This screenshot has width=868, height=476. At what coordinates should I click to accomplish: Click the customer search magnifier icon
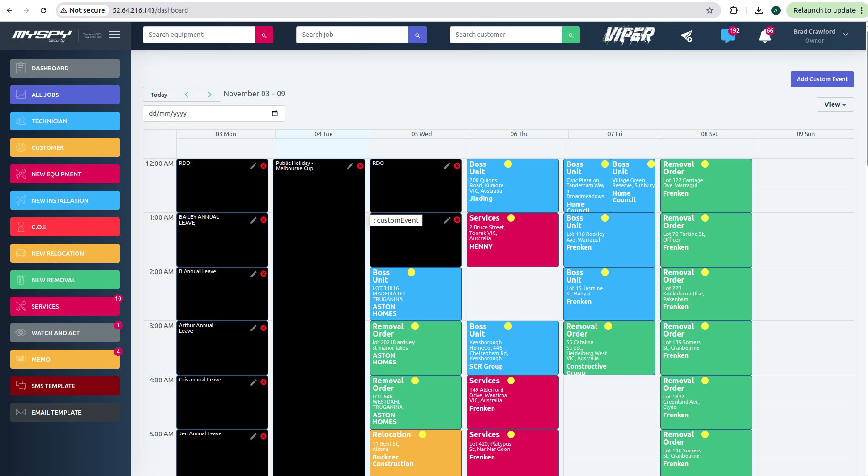coord(570,35)
